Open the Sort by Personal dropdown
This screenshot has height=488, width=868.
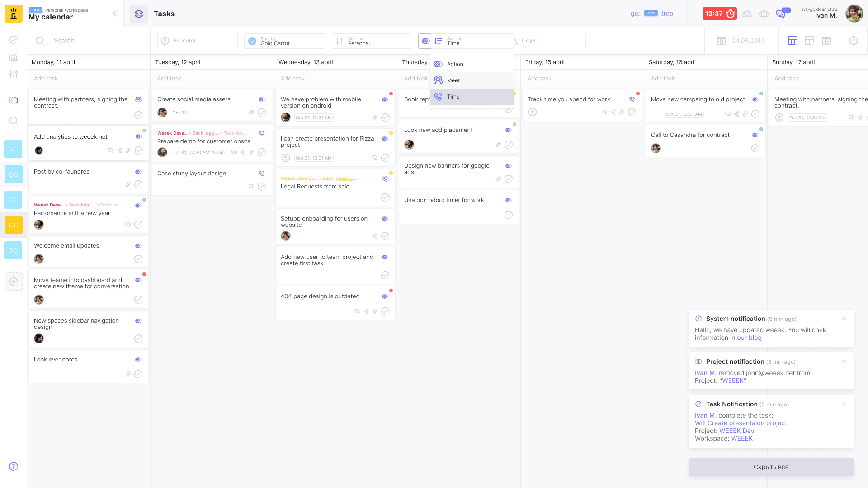click(x=371, y=41)
